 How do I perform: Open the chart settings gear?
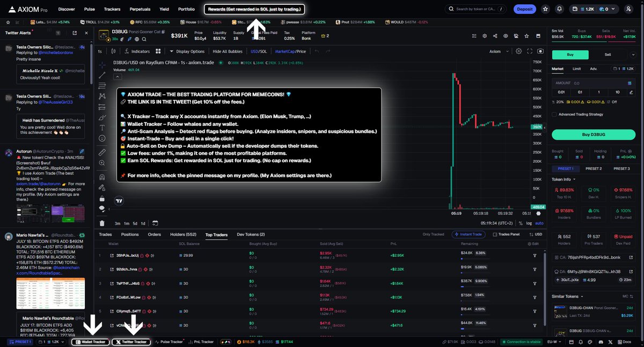(x=518, y=52)
